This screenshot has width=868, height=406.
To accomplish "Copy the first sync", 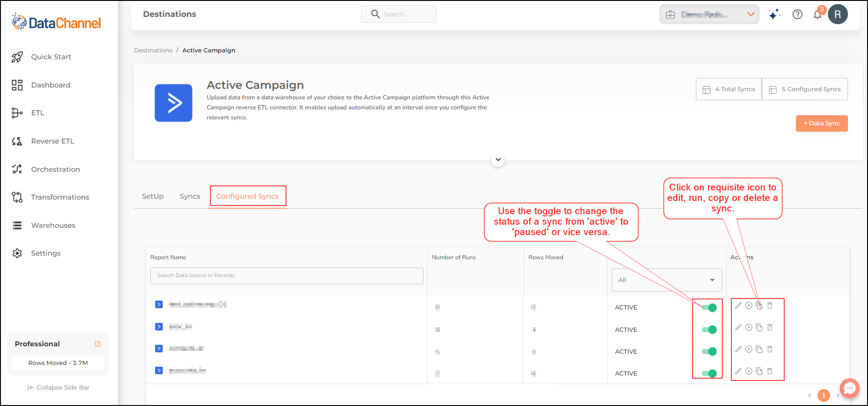I will [759, 306].
